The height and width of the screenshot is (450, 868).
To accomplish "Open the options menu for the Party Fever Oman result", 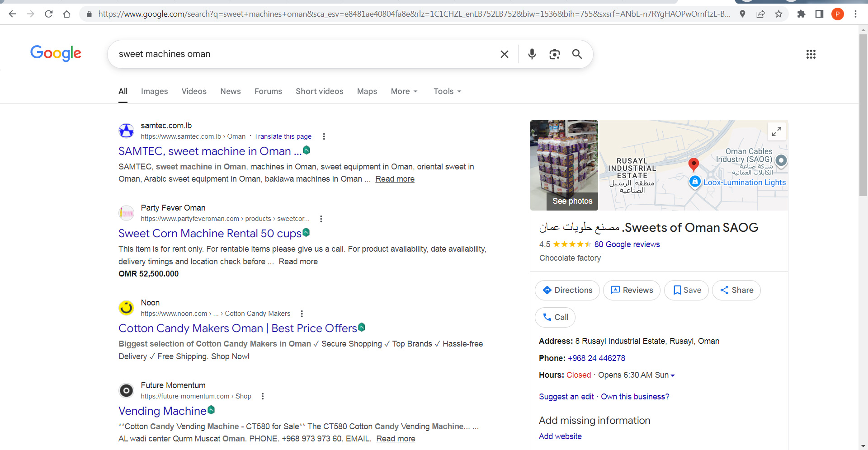I will tap(321, 219).
